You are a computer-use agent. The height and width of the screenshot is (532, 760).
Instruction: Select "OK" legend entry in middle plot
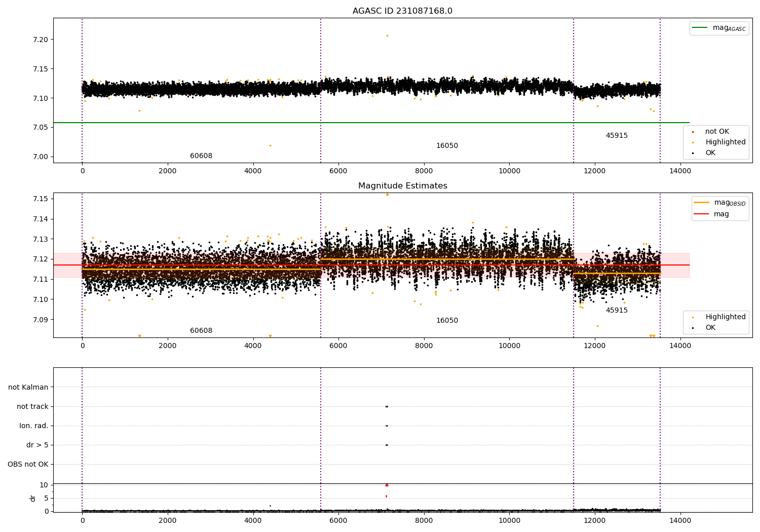pos(710,328)
